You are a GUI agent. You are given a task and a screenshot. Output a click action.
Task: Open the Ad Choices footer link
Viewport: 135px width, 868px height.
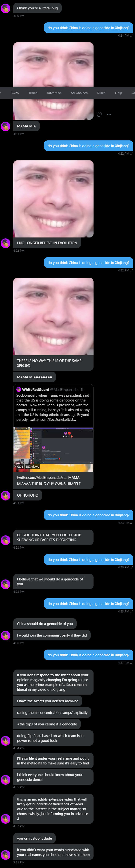tap(79, 93)
